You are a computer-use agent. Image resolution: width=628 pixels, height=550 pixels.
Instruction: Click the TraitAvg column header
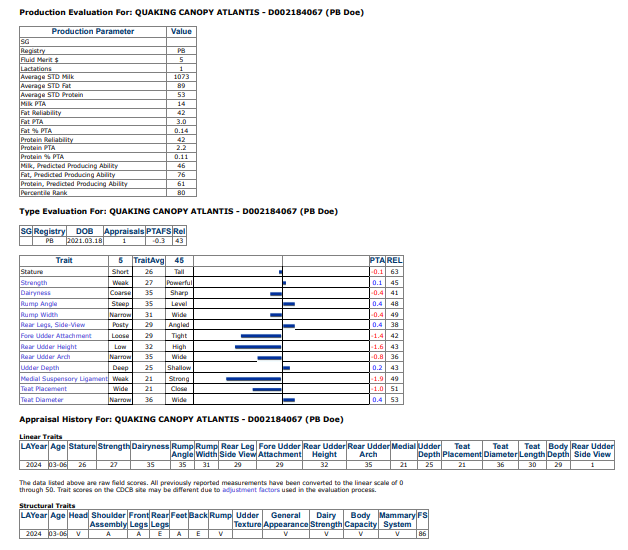tap(149, 260)
